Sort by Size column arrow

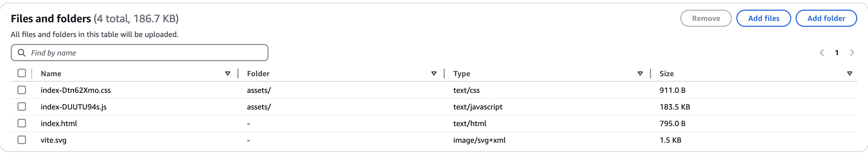pos(849,74)
